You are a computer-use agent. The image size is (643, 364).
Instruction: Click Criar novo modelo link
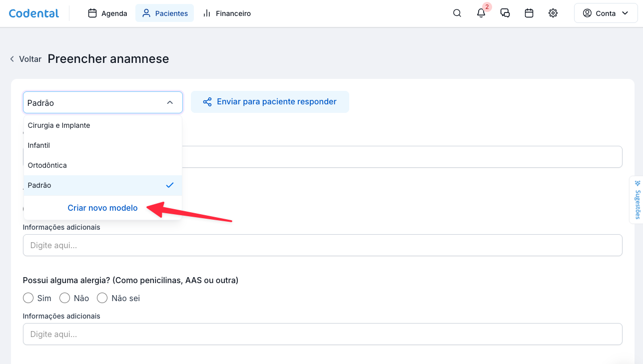coord(102,208)
